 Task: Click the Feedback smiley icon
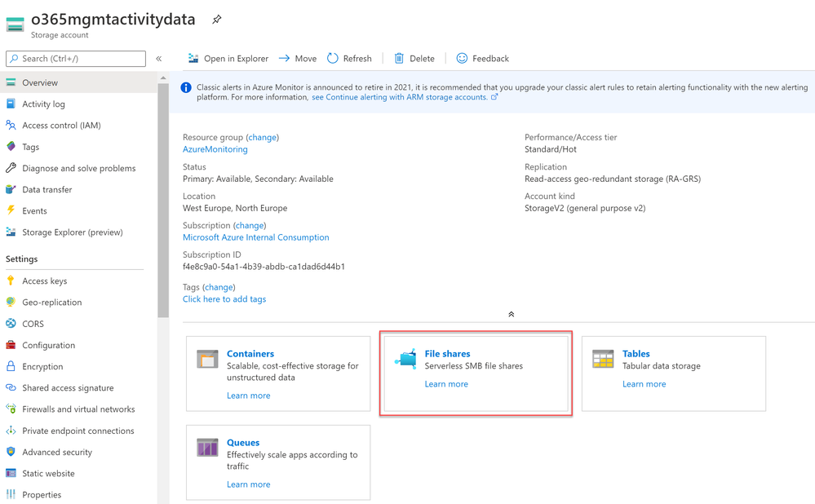point(462,58)
